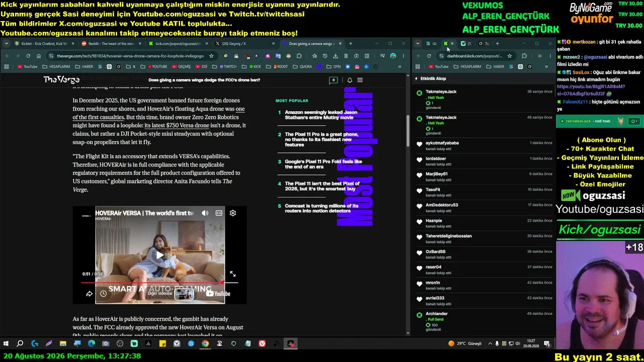Bookmark the Kick dashboard page with star

510,56
